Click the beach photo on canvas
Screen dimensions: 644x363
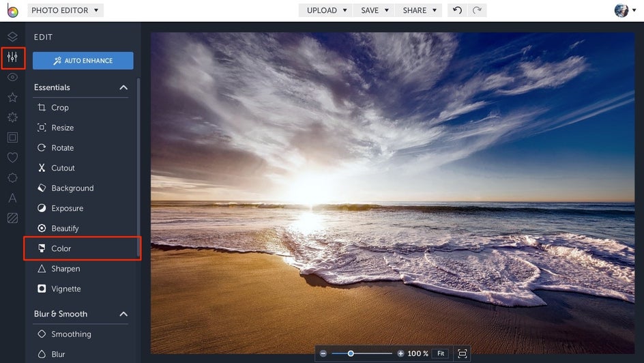click(x=393, y=193)
